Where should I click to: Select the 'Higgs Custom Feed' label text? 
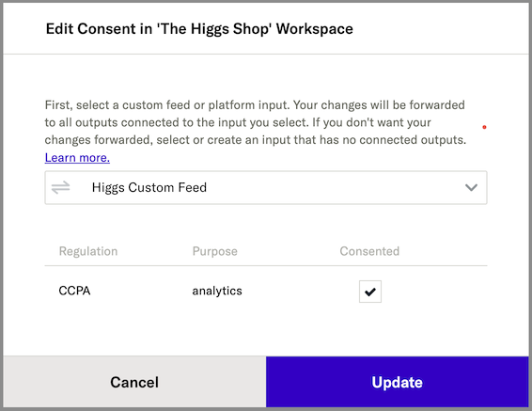149,187
